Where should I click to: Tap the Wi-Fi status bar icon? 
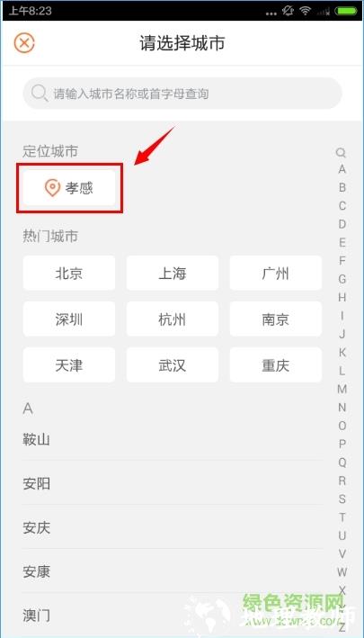click(305, 11)
